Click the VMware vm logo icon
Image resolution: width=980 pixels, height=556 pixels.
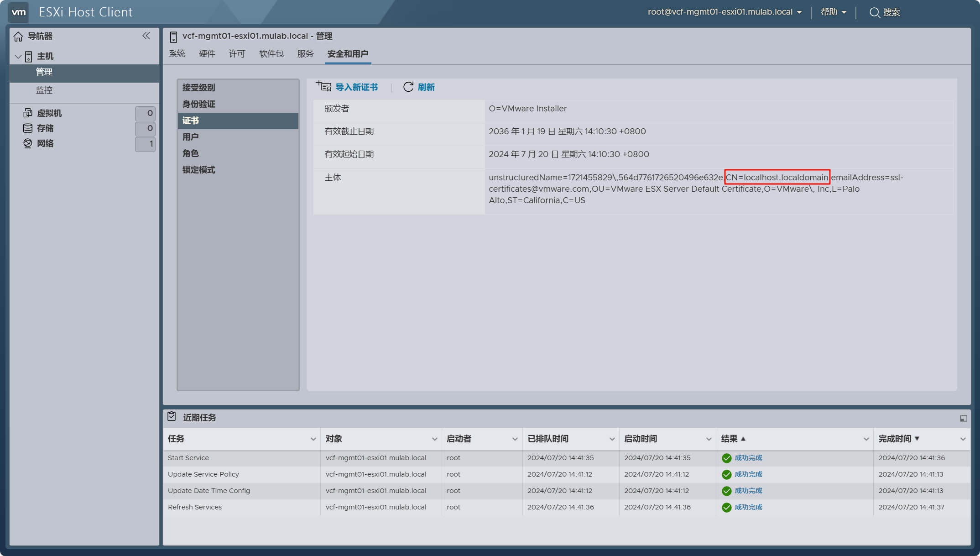pyautogui.click(x=19, y=12)
